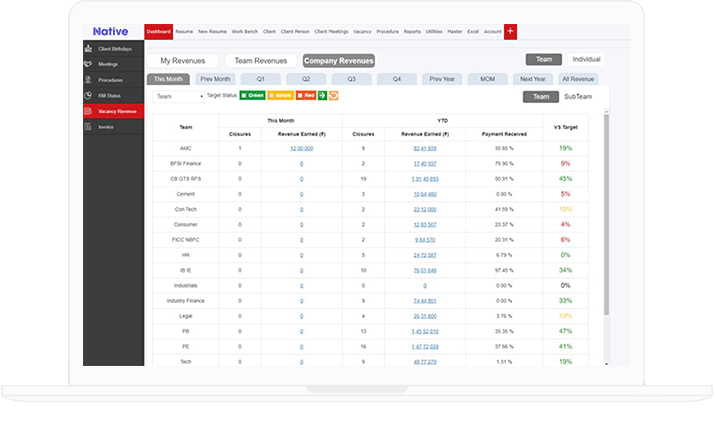This screenshot has height=430, width=715.
Task: Select the SubTeam toggle
Action: coord(578,97)
